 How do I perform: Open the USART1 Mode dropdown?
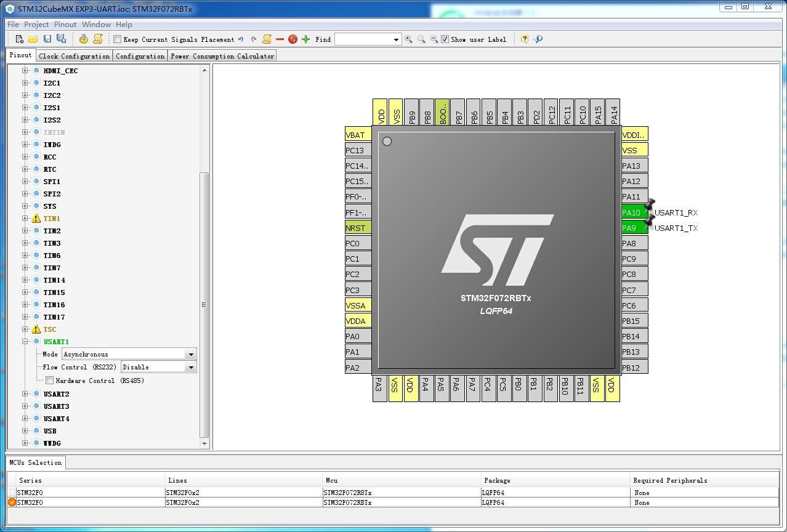(191, 355)
